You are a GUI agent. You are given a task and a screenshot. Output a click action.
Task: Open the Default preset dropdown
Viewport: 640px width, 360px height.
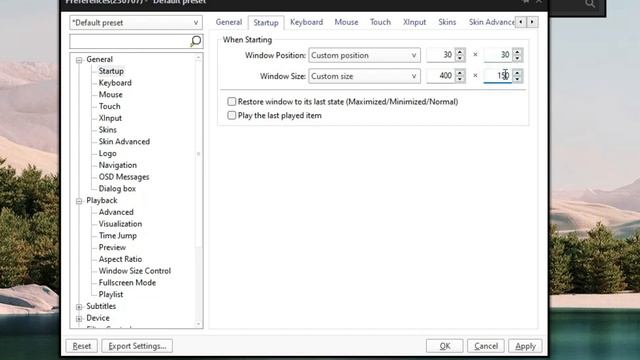coord(136,23)
